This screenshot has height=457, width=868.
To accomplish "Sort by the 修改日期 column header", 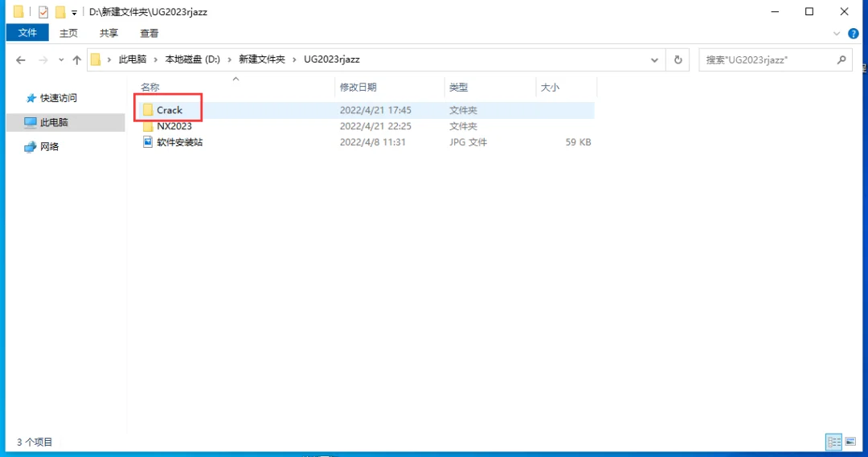I will pyautogui.click(x=358, y=87).
